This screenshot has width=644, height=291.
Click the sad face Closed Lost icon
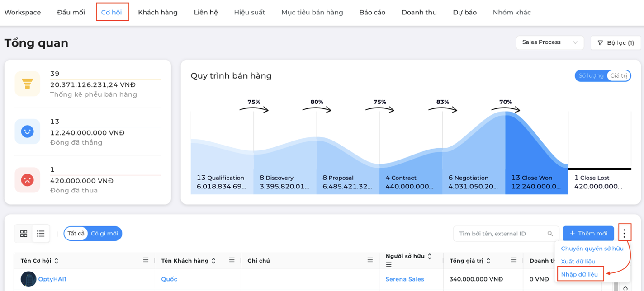point(28,180)
